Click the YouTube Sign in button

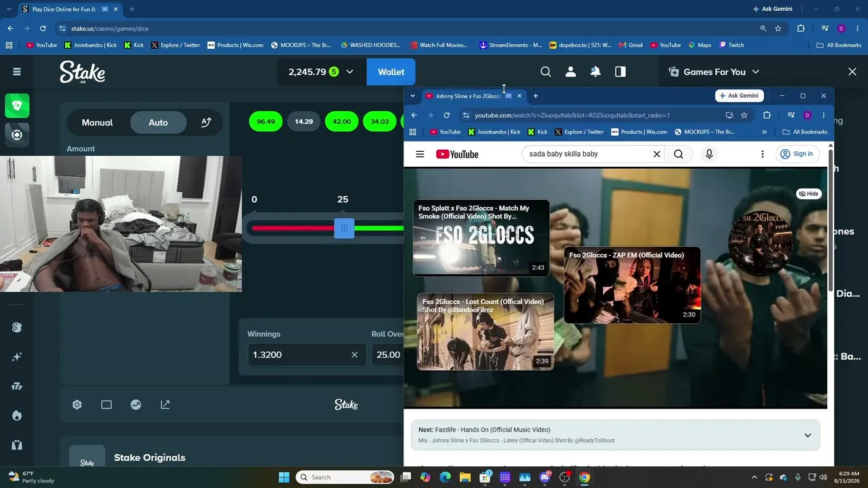[796, 154]
